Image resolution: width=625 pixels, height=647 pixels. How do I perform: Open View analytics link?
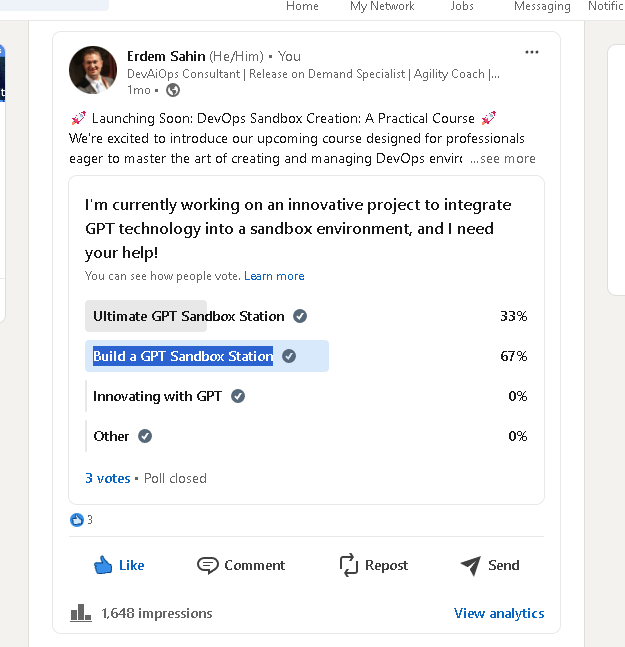click(x=499, y=613)
